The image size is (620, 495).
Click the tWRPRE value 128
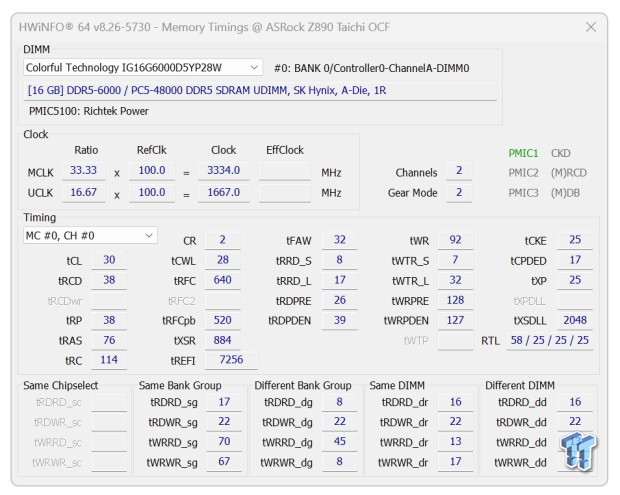click(x=456, y=300)
